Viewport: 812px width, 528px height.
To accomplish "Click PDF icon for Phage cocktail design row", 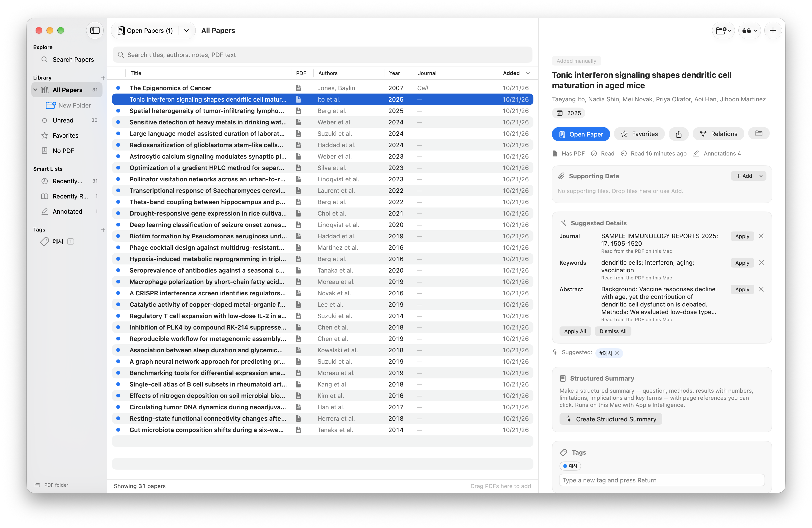I will pos(298,247).
